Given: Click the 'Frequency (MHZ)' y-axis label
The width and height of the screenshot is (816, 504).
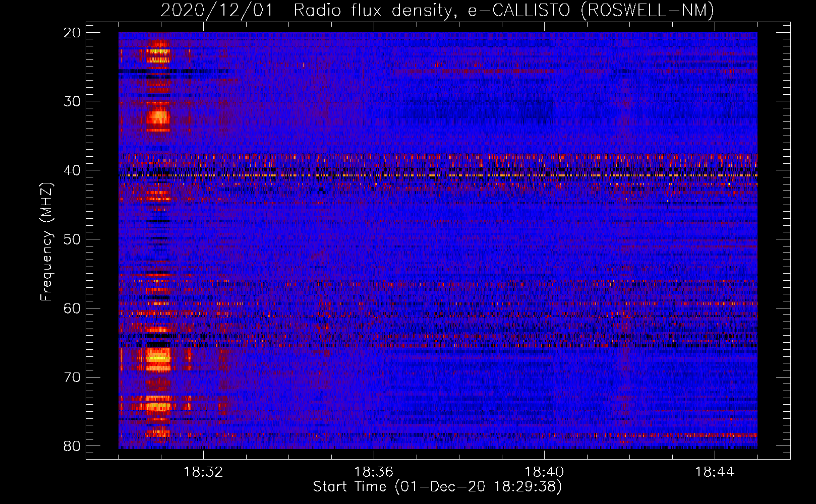Looking at the screenshot, I should point(46,242).
